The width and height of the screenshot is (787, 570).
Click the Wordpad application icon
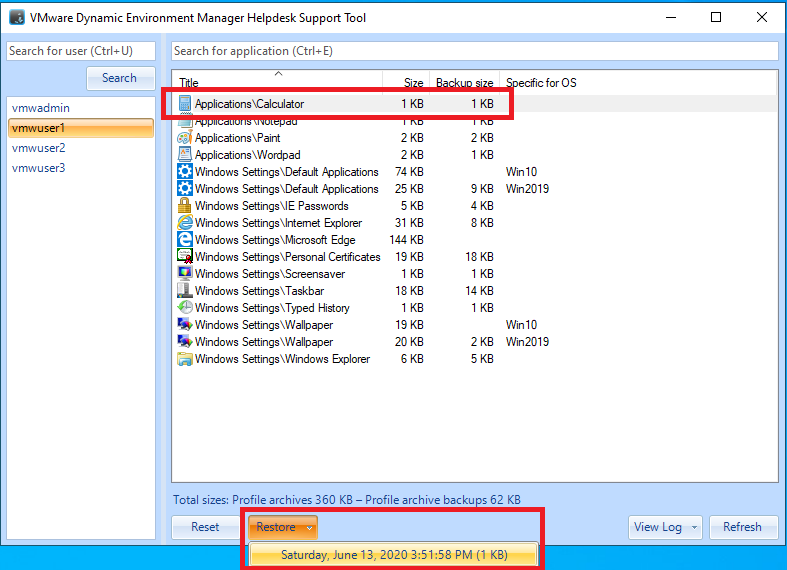[185, 155]
